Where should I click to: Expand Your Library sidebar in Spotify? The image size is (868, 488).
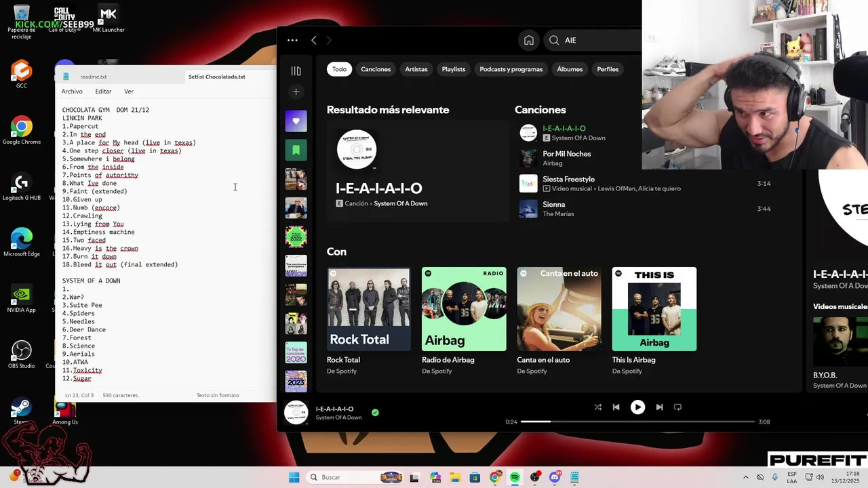tap(296, 70)
